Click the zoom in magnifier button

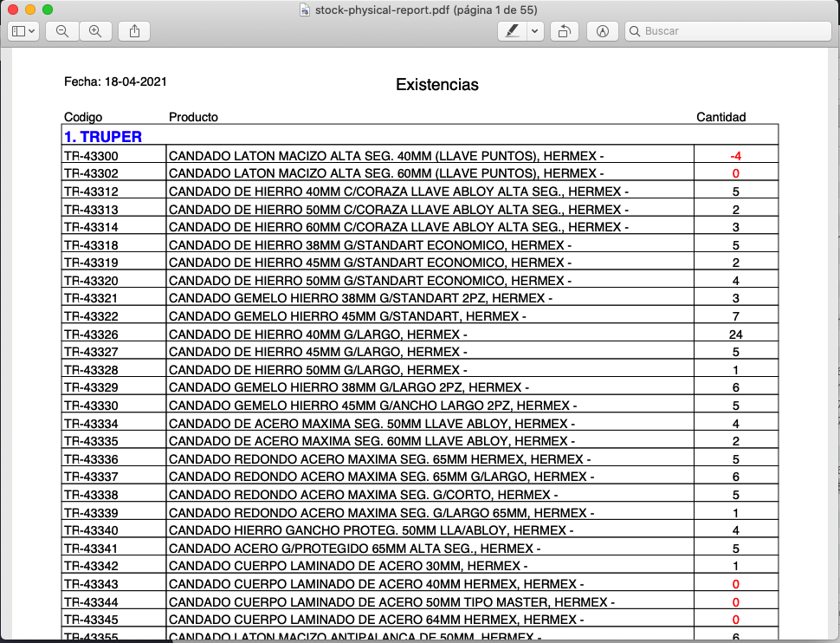95,31
